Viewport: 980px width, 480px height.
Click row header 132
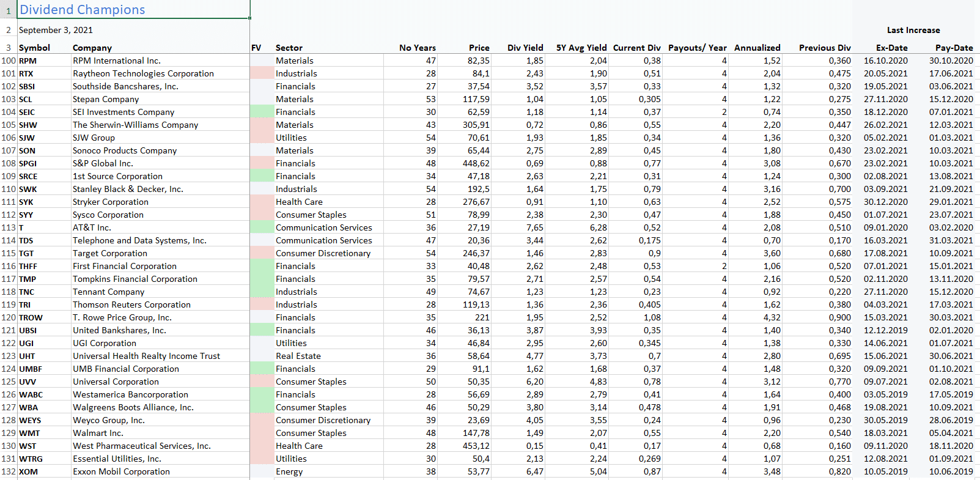click(9, 471)
